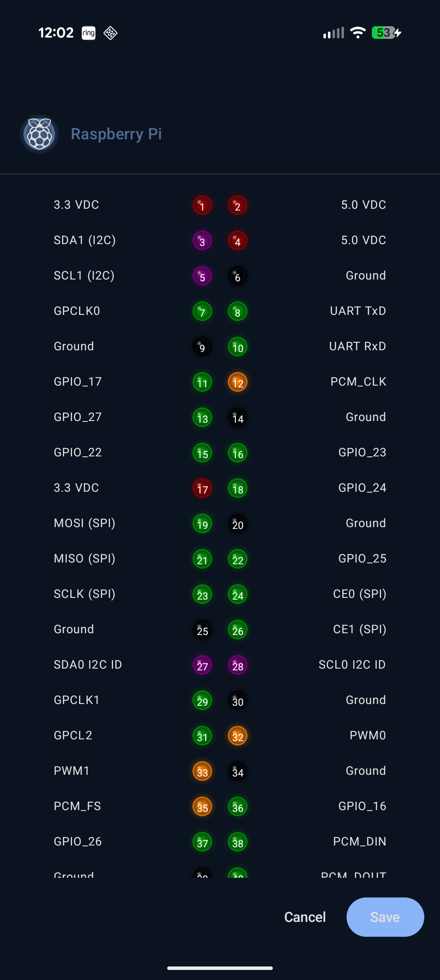The height and width of the screenshot is (980, 440).
Task: Tap purple pin 27 circle
Action: tap(202, 665)
